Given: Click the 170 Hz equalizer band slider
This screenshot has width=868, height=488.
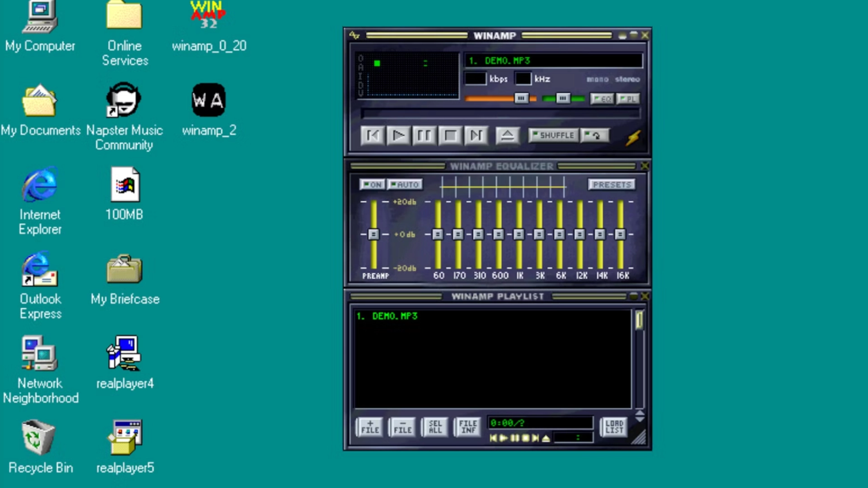Looking at the screenshot, I should pos(458,234).
